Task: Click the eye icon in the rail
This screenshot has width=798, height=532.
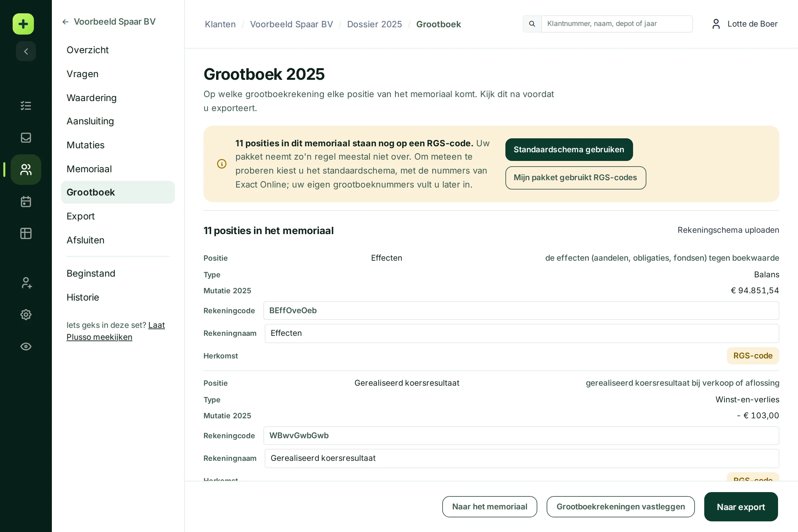Action: (x=26, y=346)
